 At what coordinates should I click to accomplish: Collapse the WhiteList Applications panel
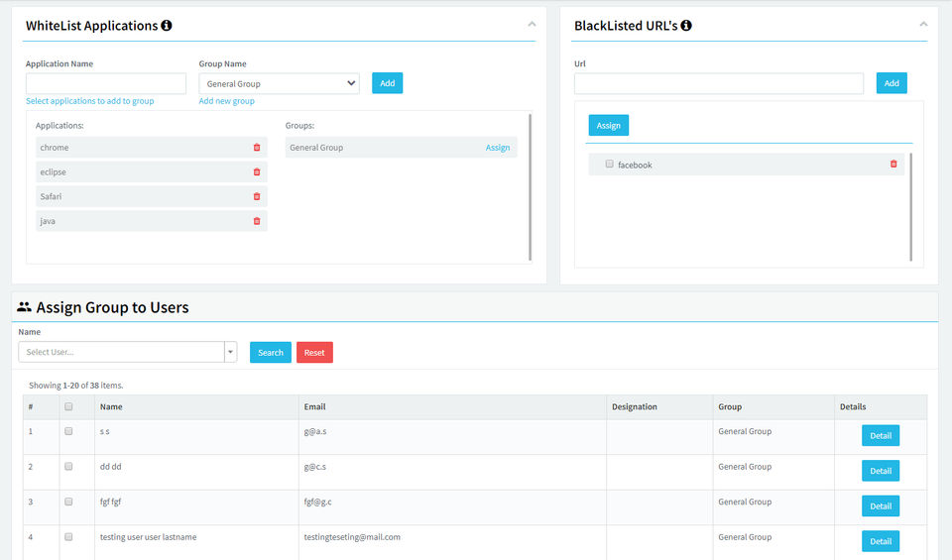[x=532, y=24]
